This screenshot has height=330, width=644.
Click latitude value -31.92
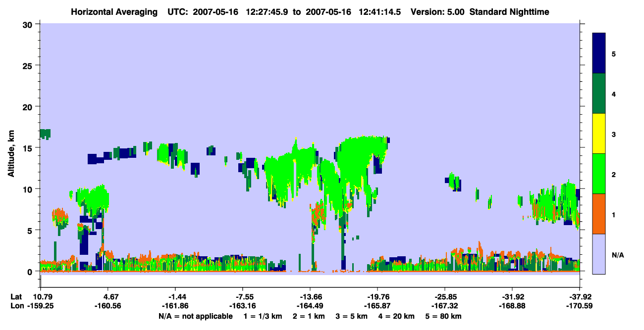512,297
